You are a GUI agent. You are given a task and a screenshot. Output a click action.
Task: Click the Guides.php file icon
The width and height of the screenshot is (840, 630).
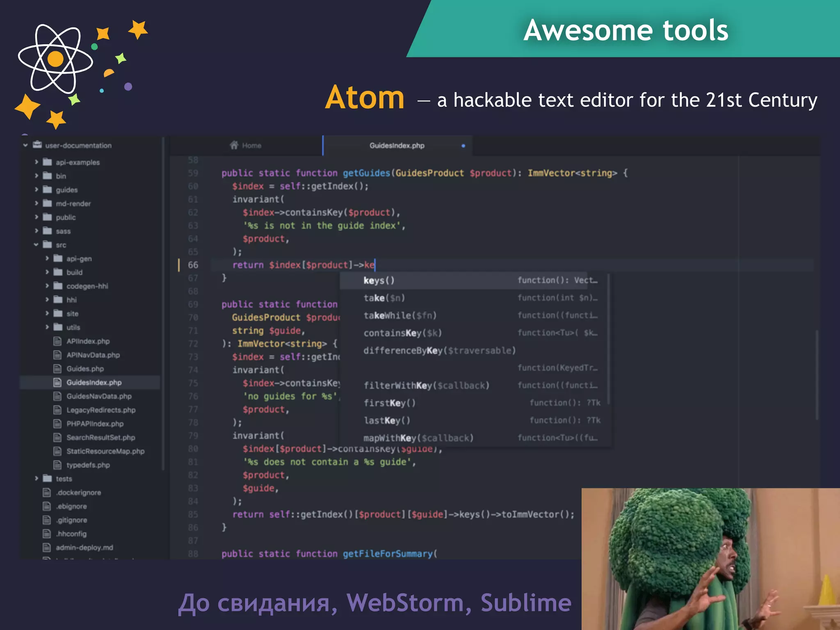pos(57,368)
